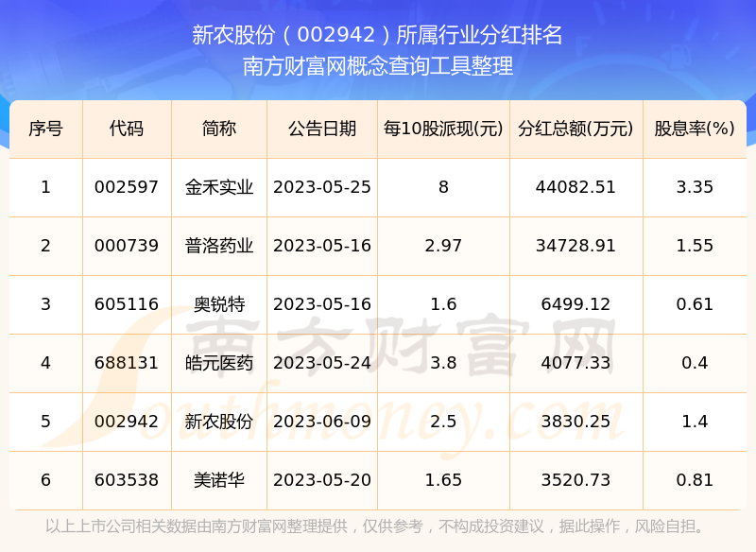Click payout value 8 for 金禾实业

point(443,187)
